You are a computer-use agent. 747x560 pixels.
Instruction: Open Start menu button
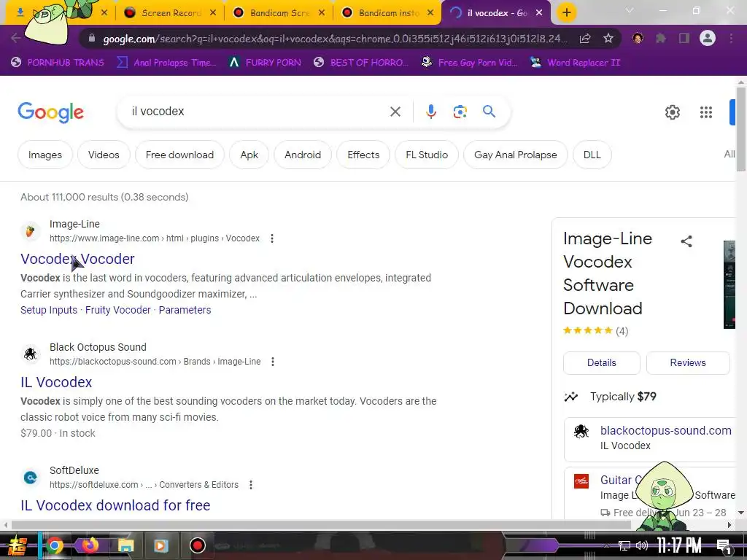coord(18,546)
